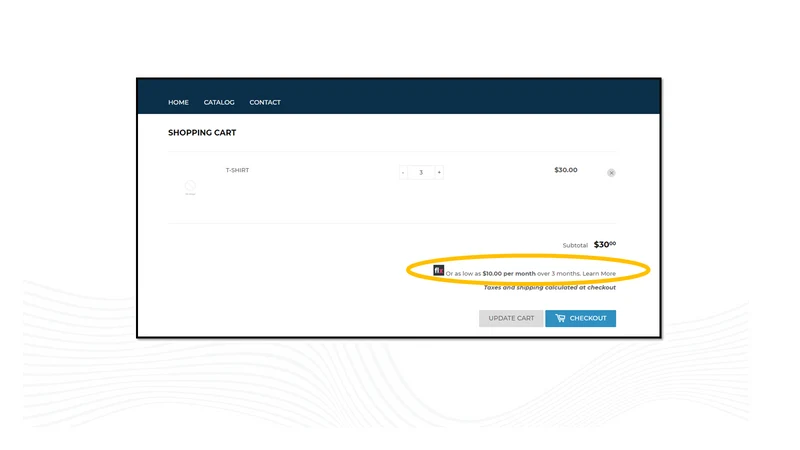Open the Catalog menu item

[x=219, y=103]
